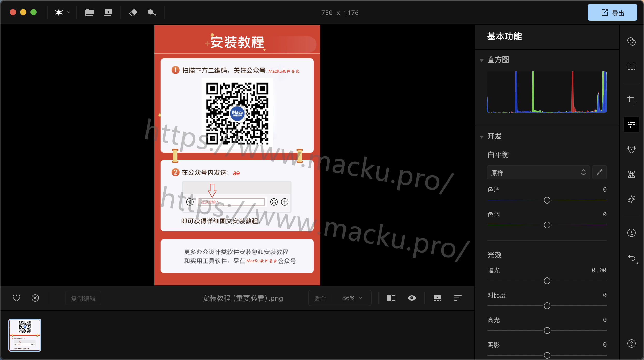Open the 86% zoom dropdown

point(352,298)
